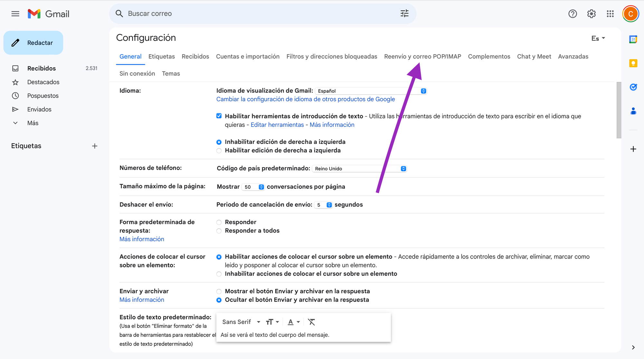Switch to the Etiquetas settings tab
The height and width of the screenshot is (359, 644).
[161, 56]
